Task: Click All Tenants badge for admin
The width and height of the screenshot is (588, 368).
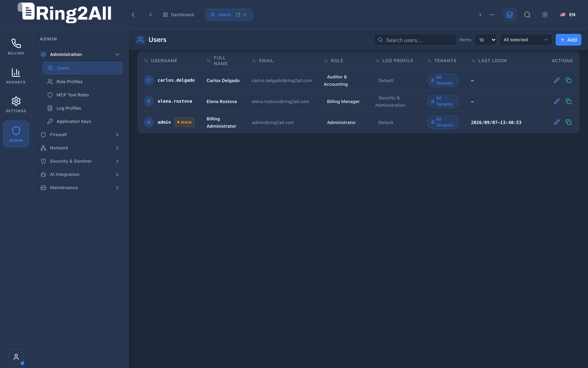Action: [x=443, y=122]
